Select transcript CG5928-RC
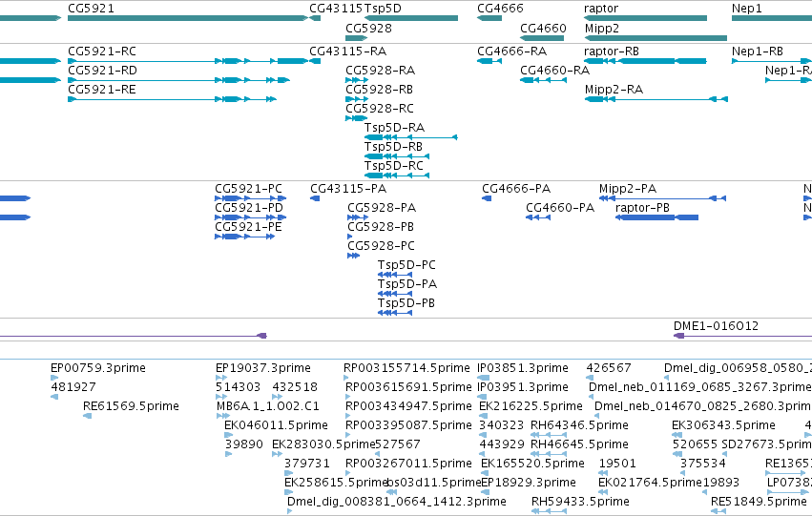Screen dimensions: 812x516 (x=357, y=118)
